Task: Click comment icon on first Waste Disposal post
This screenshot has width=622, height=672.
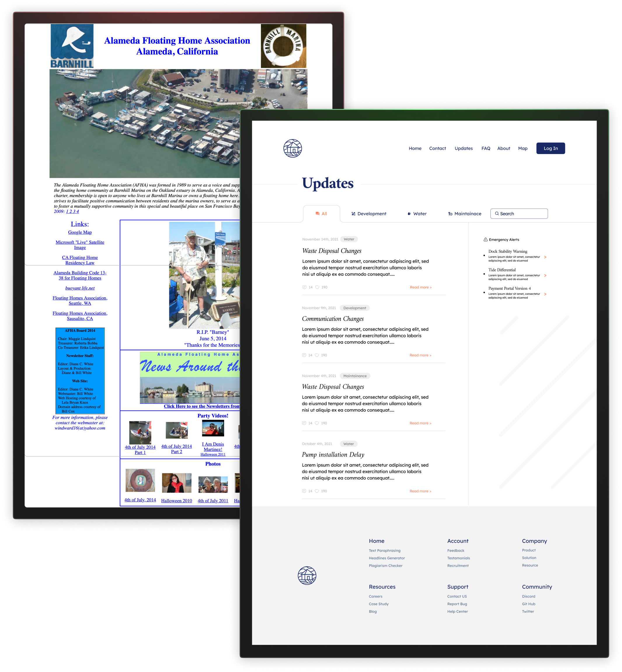Action: coord(304,287)
